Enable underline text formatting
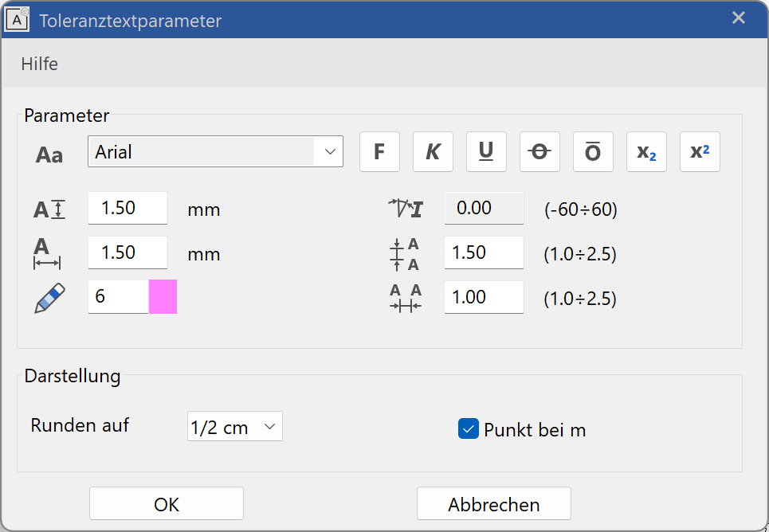The image size is (769, 532). click(486, 152)
